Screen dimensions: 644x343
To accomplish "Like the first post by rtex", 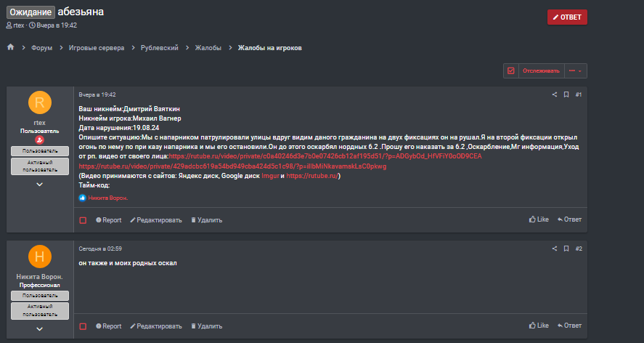I will click(x=539, y=219).
